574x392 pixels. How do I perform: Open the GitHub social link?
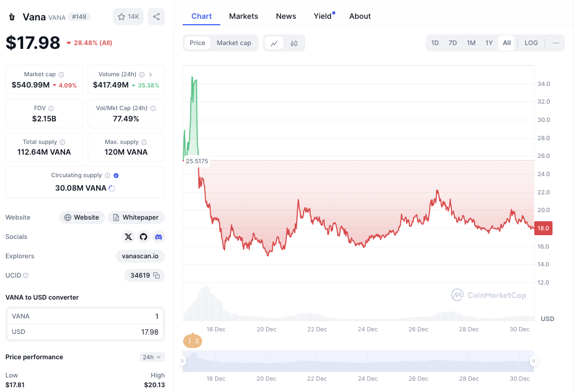coord(143,237)
